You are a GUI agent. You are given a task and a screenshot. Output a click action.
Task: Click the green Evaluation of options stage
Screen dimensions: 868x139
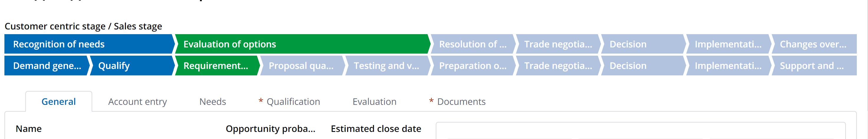(x=301, y=44)
